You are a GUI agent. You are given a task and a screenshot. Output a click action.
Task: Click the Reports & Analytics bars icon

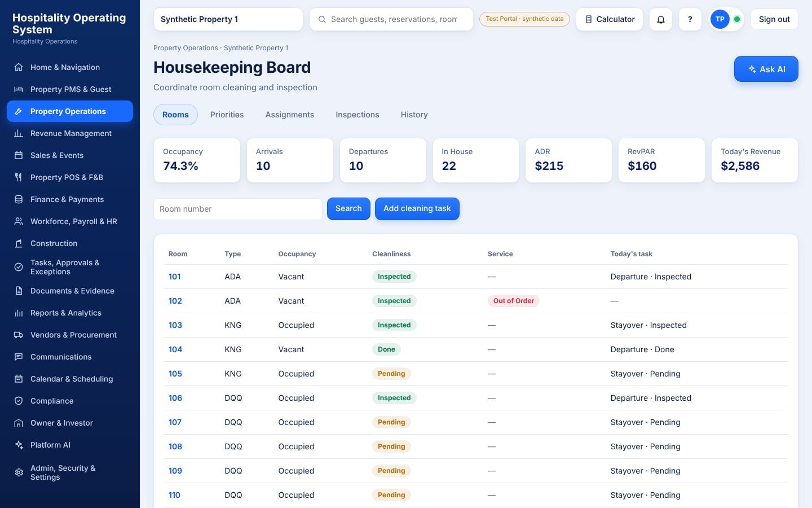pos(19,313)
